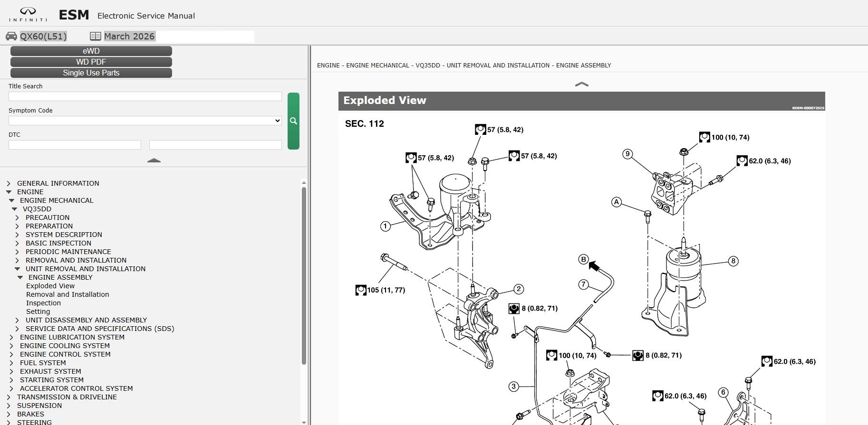Image resolution: width=868 pixels, height=425 pixels.
Task: Expand REMOVAL AND INSTALLATION node
Action: pyautogui.click(x=17, y=260)
